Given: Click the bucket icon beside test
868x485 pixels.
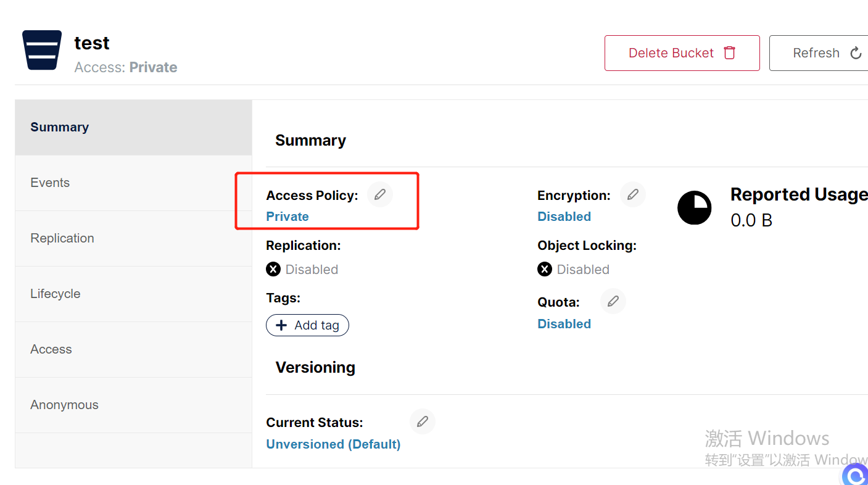Looking at the screenshot, I should [x=42, y=50].
